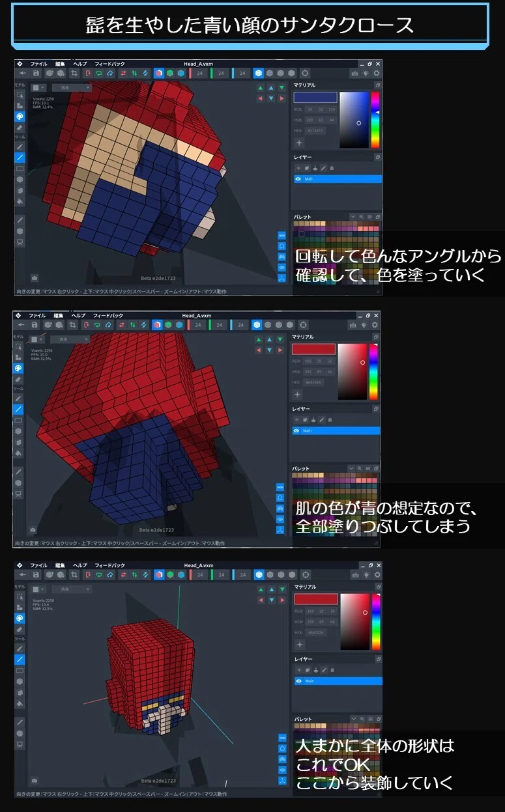Click red right arrow in the FPS 10.0 screenshot viewport

tap(280, 350)
